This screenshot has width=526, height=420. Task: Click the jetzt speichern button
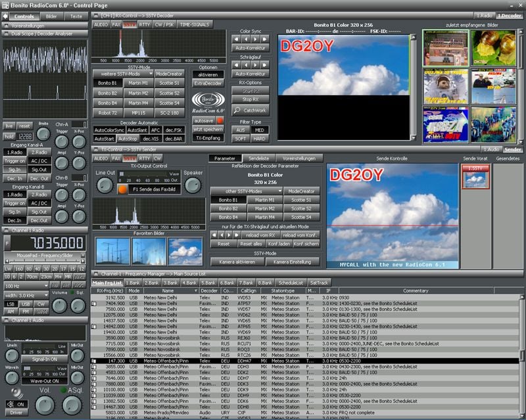coord(208,129)
